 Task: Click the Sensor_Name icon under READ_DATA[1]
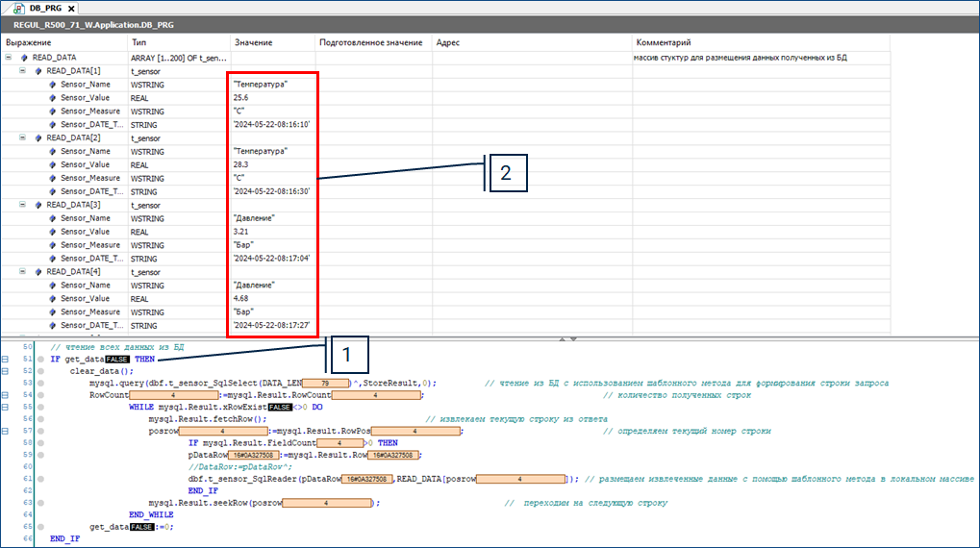(x=53, y=85)
